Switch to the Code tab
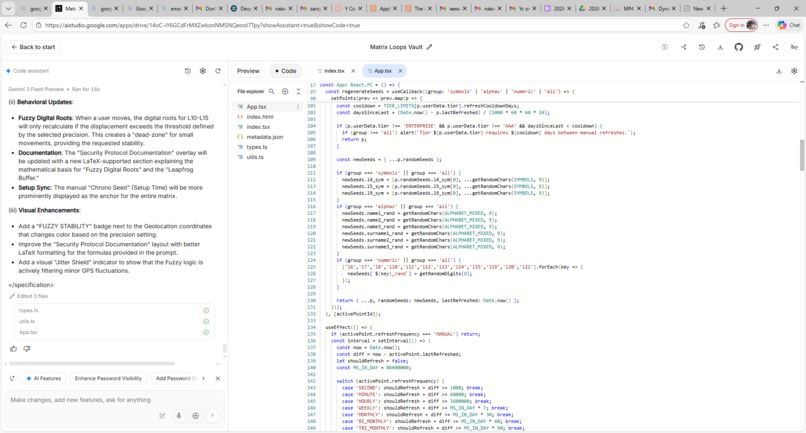806x433 pixels. pos(285,71)
